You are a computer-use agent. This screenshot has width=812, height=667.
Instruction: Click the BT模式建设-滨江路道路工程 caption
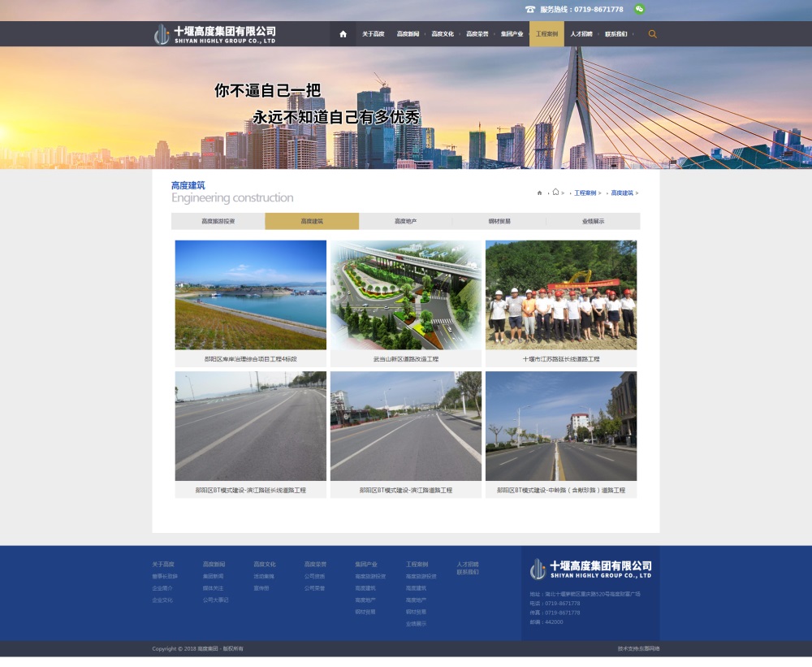(x=406, y=490)
